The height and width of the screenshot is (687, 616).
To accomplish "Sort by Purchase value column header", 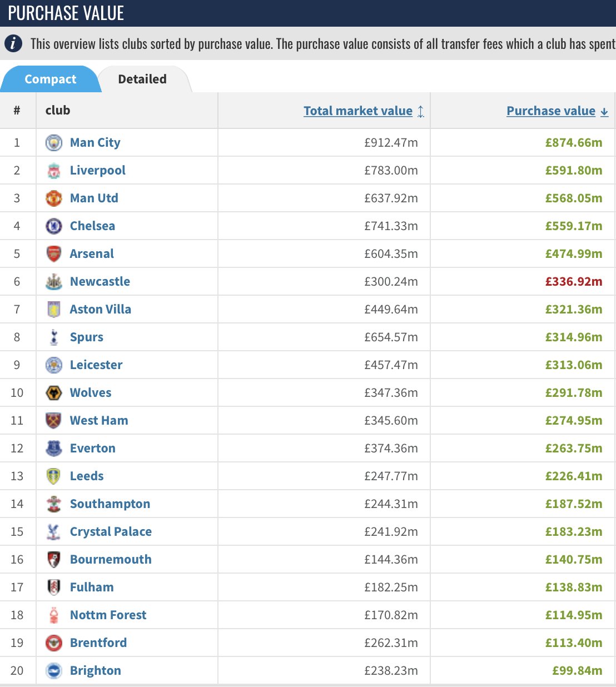I will [551, 111].
